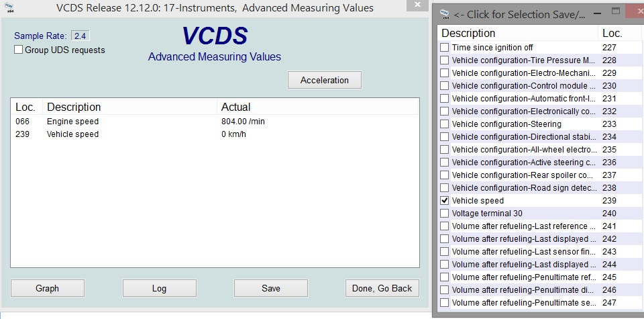Check Vehicle configuration-Tire Pressure item
The width and height of the screenshot is (644, 319).
pyautogui.click(x=444, y=60)
